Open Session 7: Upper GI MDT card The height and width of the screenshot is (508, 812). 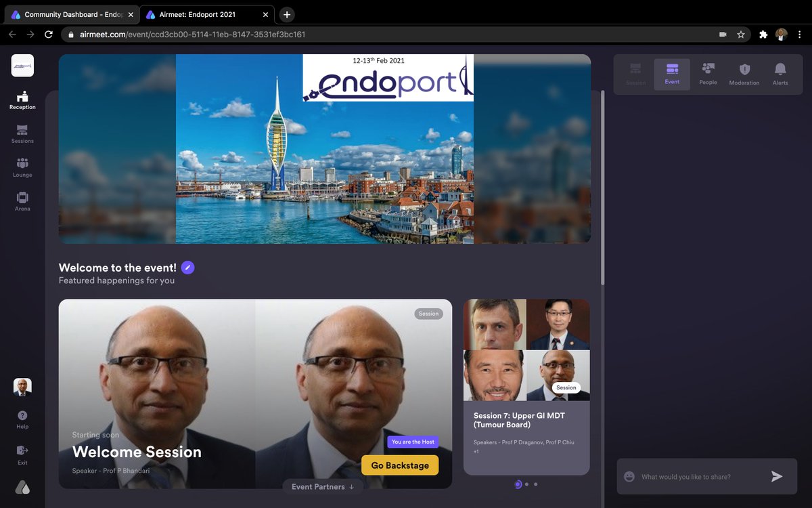pyautogui.click(x=526, y=387)
